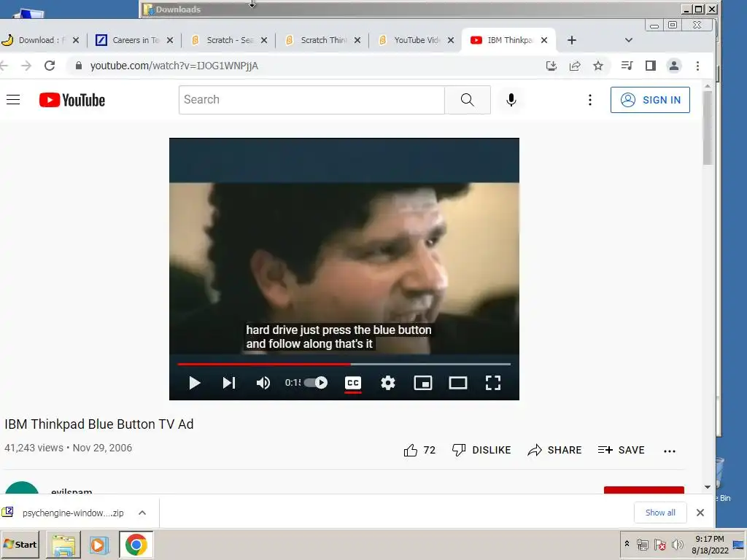Image resolution: width=747 pixels, height=560 pixels.
Task: Open Windows Media Player from taskbar
Action: [x=99, y=545]
